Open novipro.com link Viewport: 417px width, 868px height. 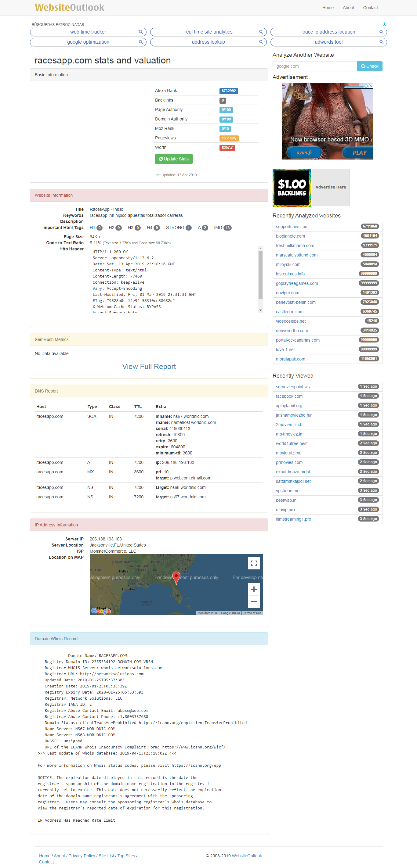coord(288,293)
